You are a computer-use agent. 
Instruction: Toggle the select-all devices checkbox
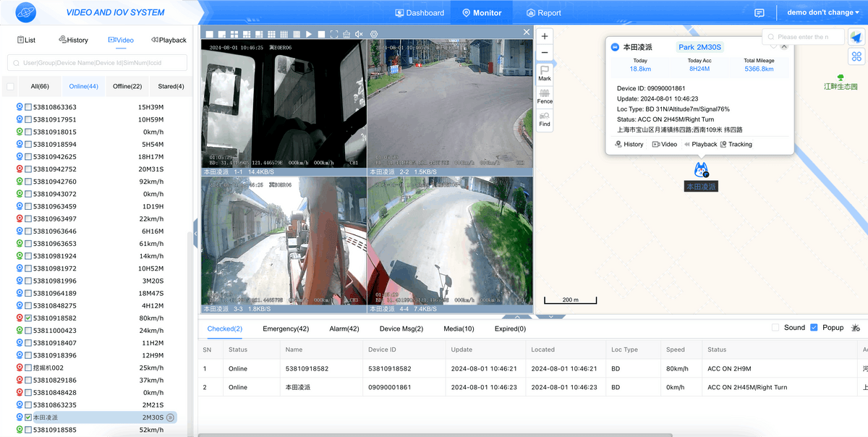pos(10,86)
